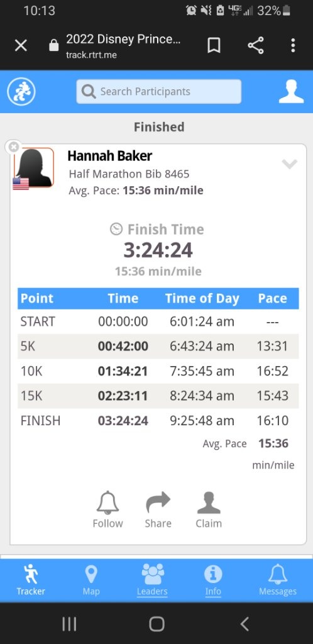Switch to the Map tab
This screenshot has height=644, width=313.
[91, 580]
